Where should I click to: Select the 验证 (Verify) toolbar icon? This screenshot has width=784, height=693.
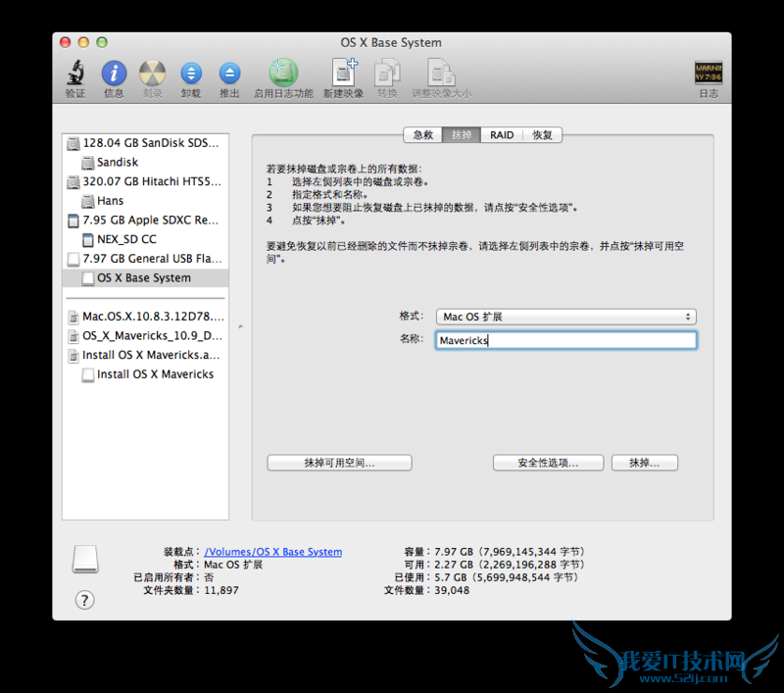tap(74, 74)
